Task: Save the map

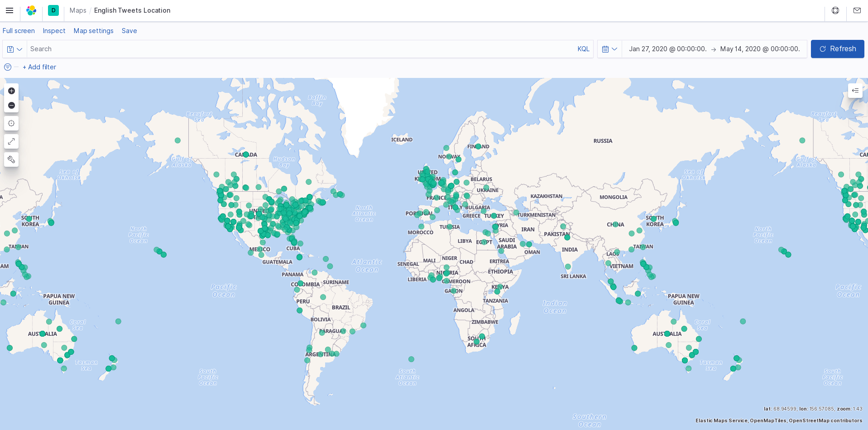Action: point(129,31)
